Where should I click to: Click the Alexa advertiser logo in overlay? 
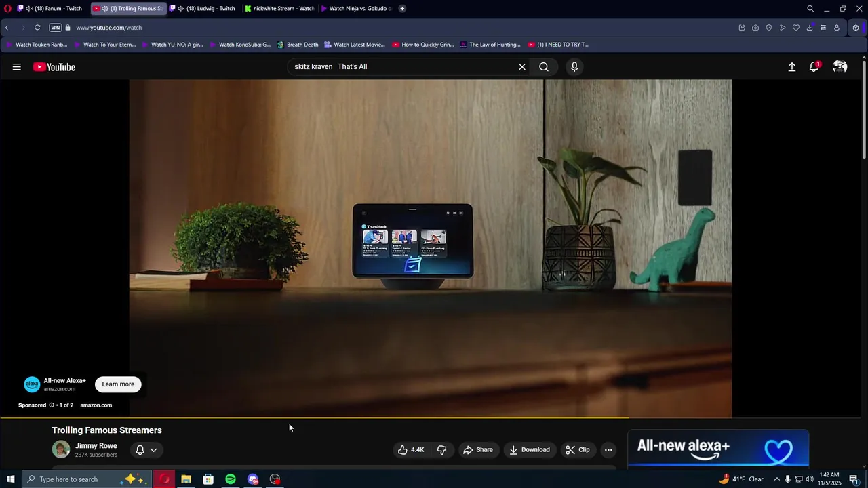click(x=32, y=384)
